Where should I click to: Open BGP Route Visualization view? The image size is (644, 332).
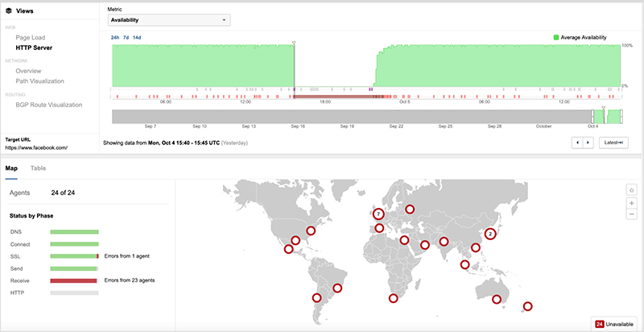49,105
